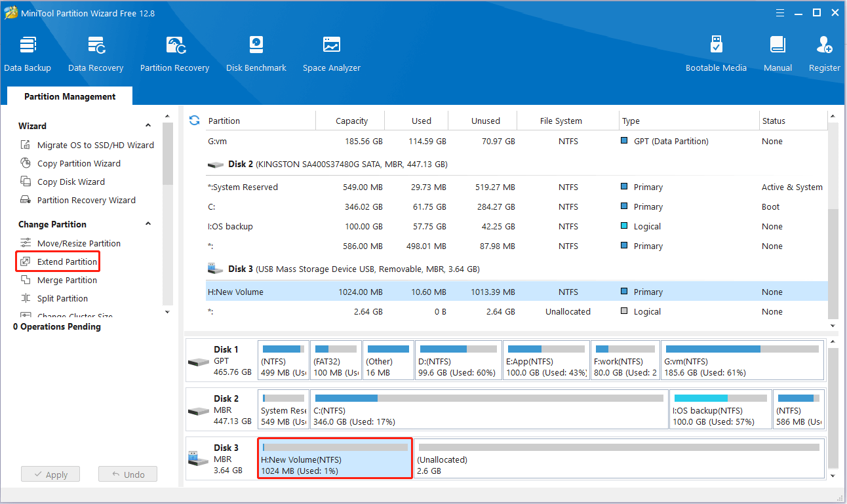Switch to Partition Management tab

pyautogui.click(x=69, y=96)
